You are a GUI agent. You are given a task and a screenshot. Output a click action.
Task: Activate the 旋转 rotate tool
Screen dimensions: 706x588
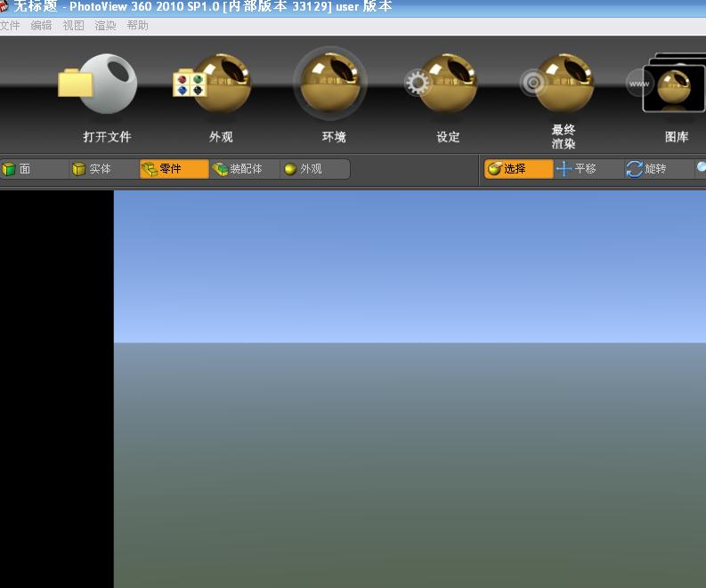coord(659,169)
